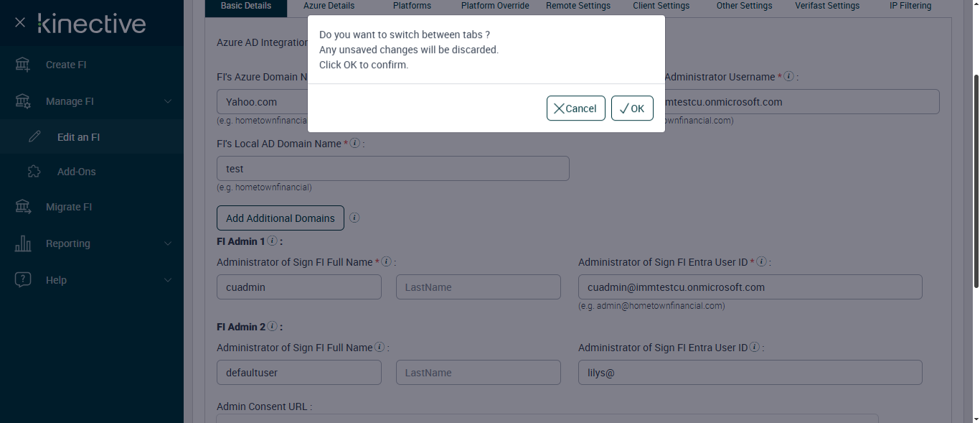Open the Verifast Settings tab
980x423 pixels.
click(x=827, y=6)
